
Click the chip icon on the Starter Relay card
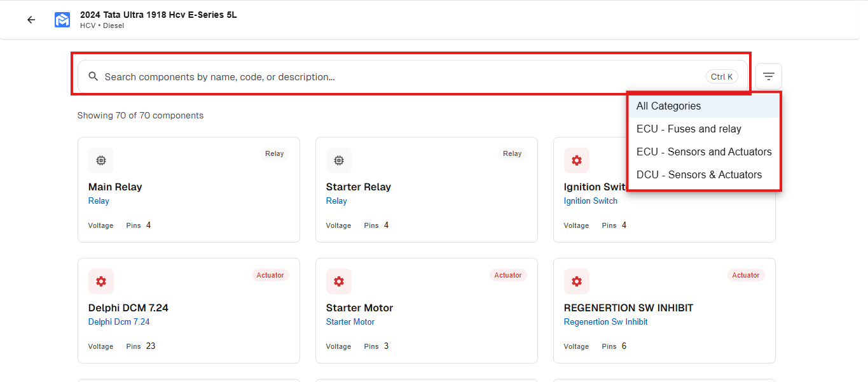point(338,160)
